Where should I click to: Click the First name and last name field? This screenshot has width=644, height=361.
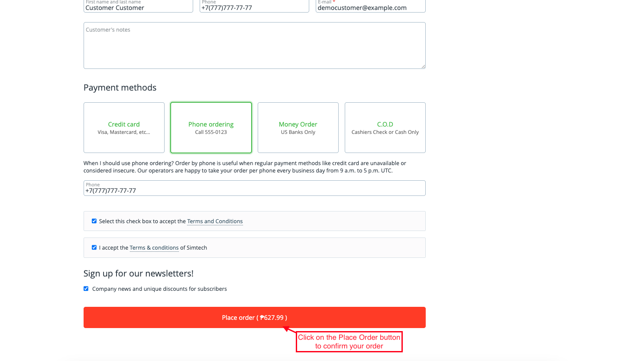tap(138, 7)
